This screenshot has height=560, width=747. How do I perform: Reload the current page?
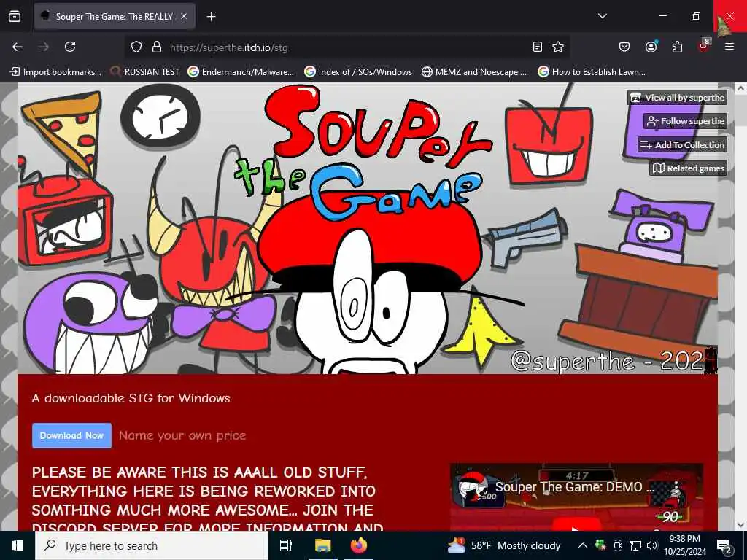click(70, 47)
